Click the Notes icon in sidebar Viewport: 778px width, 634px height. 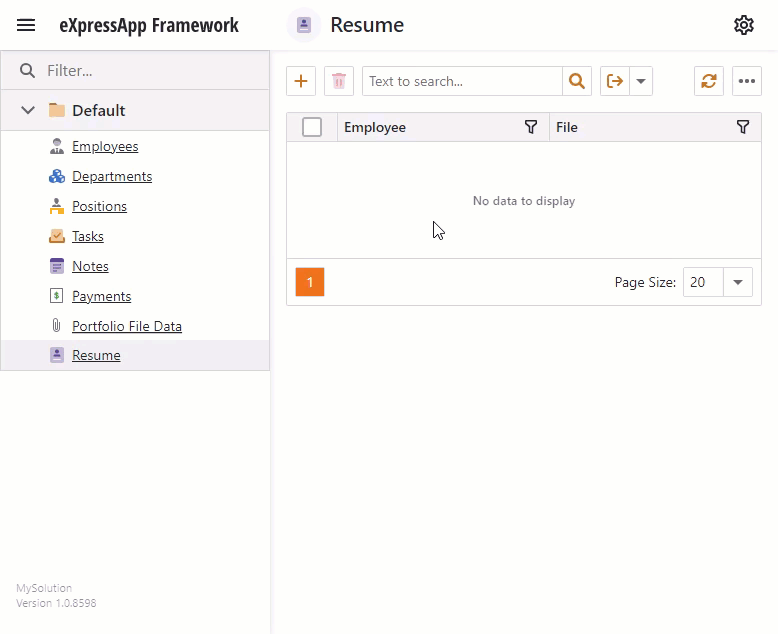[x=57, y=266]
